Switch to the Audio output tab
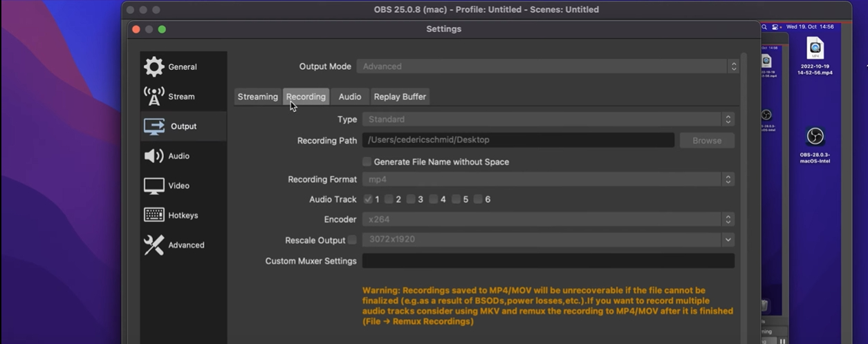This screenshot has height=344, width=868. (x=350, y=97)
